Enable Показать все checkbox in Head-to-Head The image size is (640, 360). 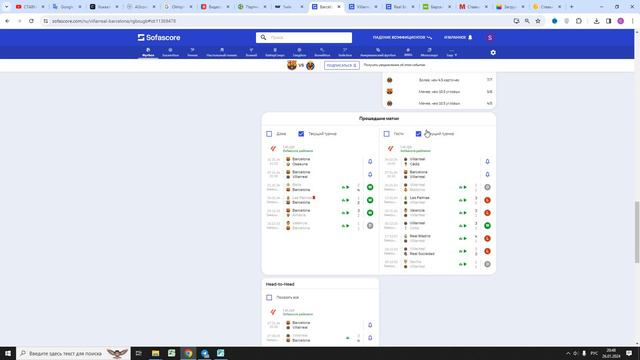(269, 298)
